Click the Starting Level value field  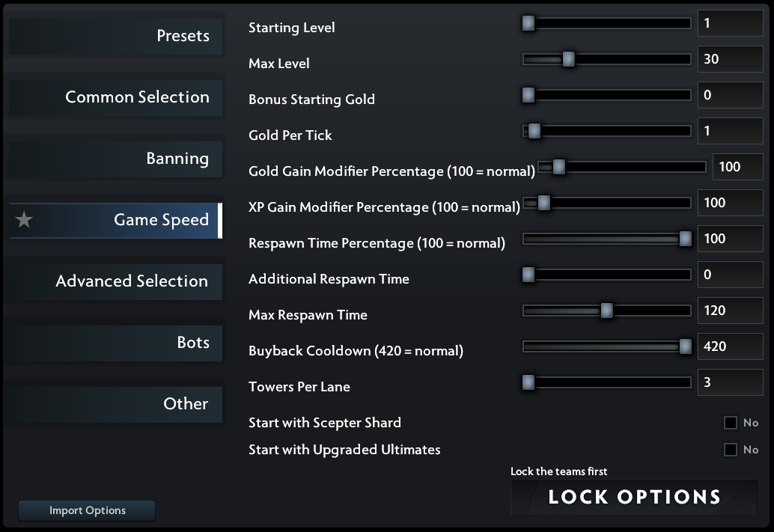click(x=730, y=23)
